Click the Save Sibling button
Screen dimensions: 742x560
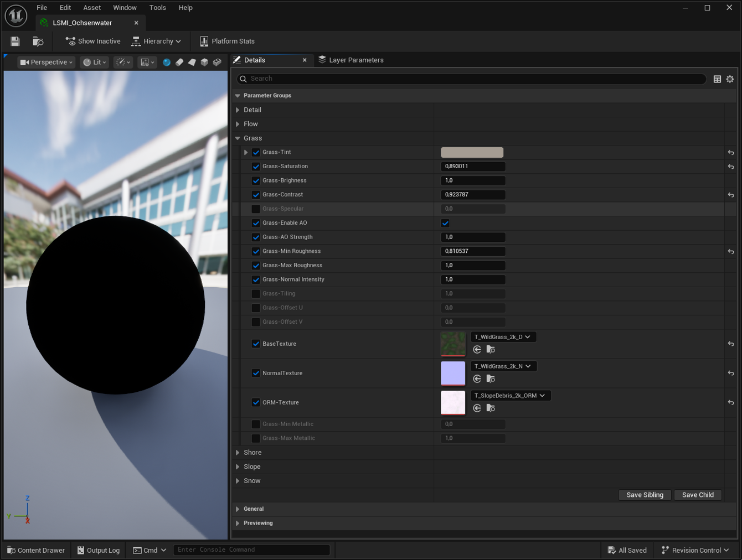(645, 495)
